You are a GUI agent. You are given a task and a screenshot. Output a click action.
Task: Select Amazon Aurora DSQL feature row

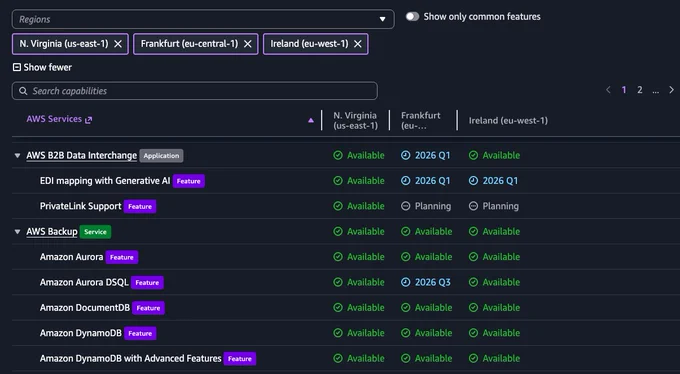tap(346, 282)
